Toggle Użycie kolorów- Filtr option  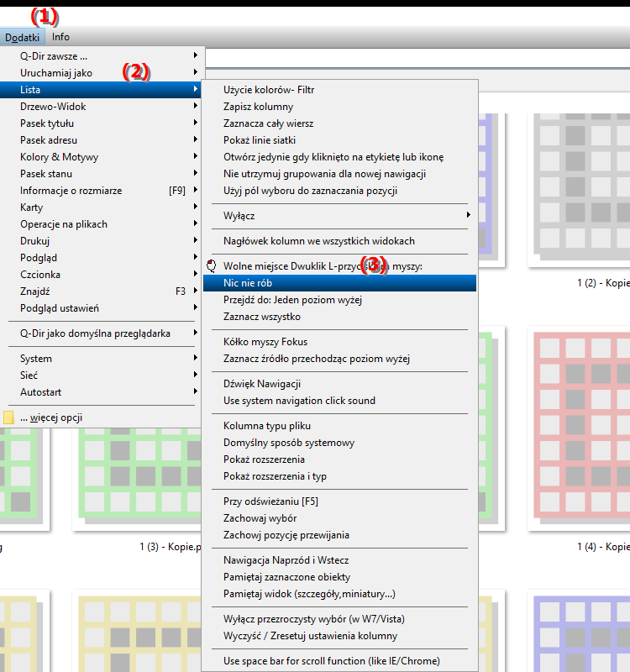pyautogui.click(x=339, y=90)
